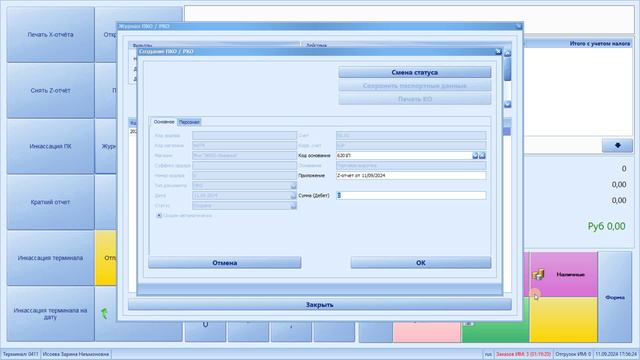Click the Печать КО button
The image size is (640, 360).
415,99
